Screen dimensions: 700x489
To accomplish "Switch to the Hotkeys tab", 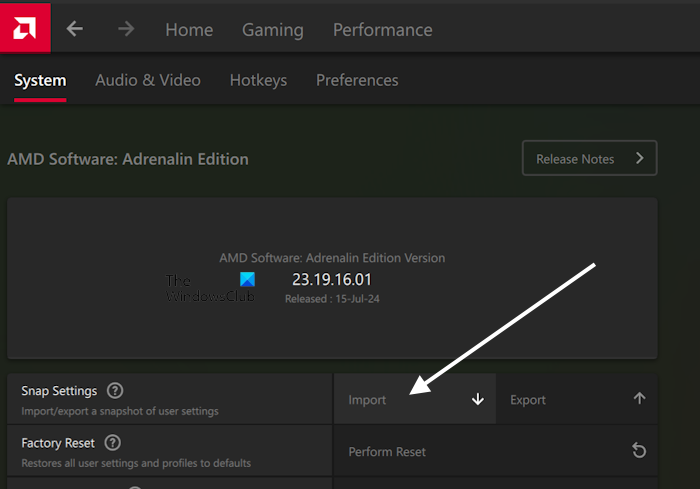I will pyautogui.click(x=258, y=81).
